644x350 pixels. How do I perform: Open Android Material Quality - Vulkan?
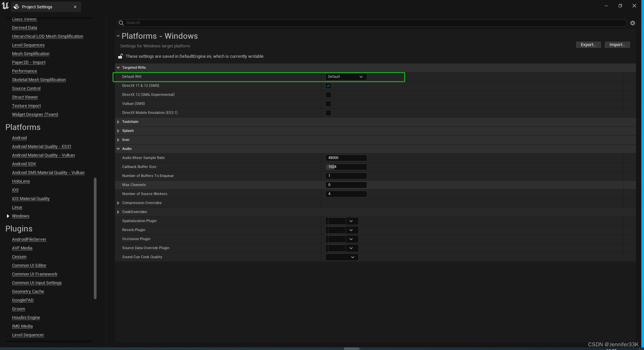pos(43,155)
